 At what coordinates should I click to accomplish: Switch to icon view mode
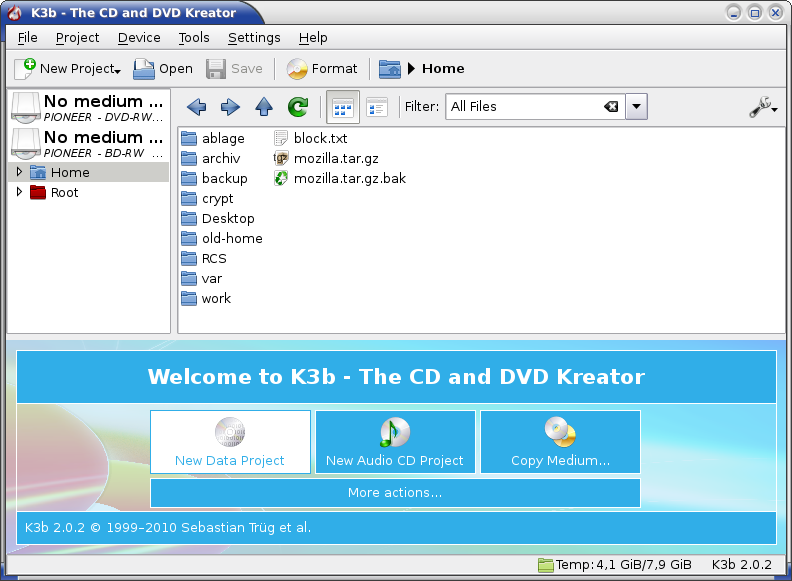pos(343,107)
